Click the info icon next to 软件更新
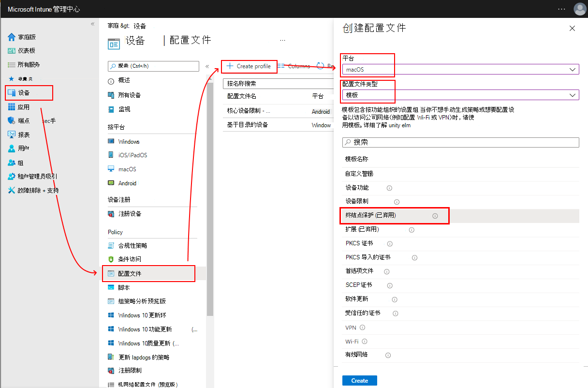 point(394,299)
